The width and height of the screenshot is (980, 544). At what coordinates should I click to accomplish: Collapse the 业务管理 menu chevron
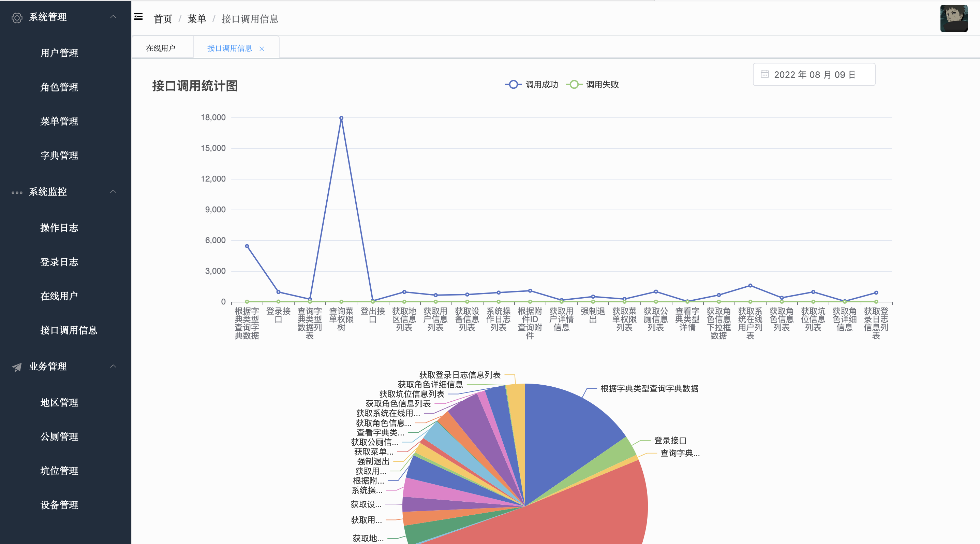point(113,366)
